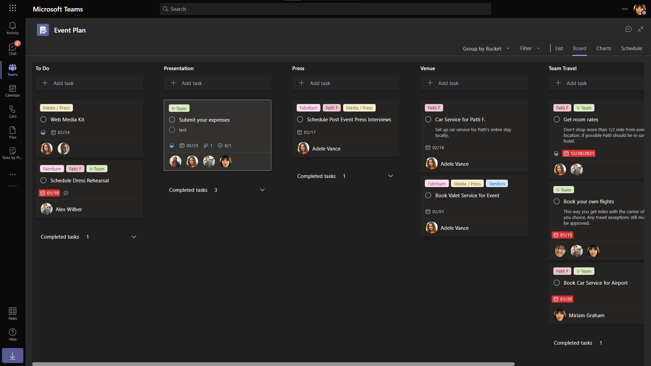Open Book Car Service for Airport task
The image size is (651, 366).
(x=595, y=283)
